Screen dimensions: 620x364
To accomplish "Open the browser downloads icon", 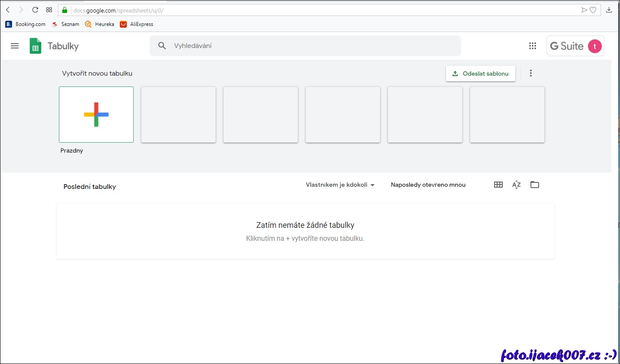I will pyautogui.click(x=609, y=10).
